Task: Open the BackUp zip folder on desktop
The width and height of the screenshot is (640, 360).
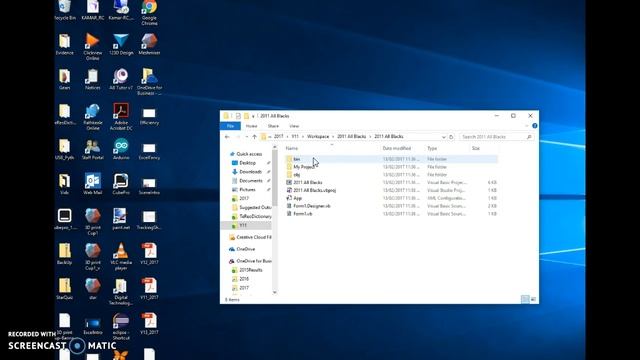Action: coord(64,253)
